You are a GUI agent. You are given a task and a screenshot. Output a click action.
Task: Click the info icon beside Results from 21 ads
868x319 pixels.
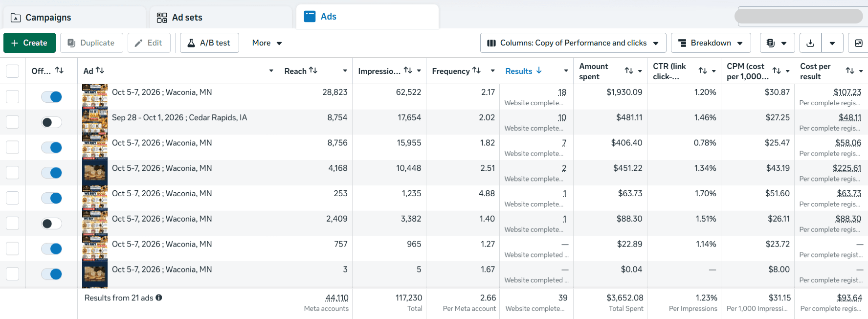click(x=159, y=297)
